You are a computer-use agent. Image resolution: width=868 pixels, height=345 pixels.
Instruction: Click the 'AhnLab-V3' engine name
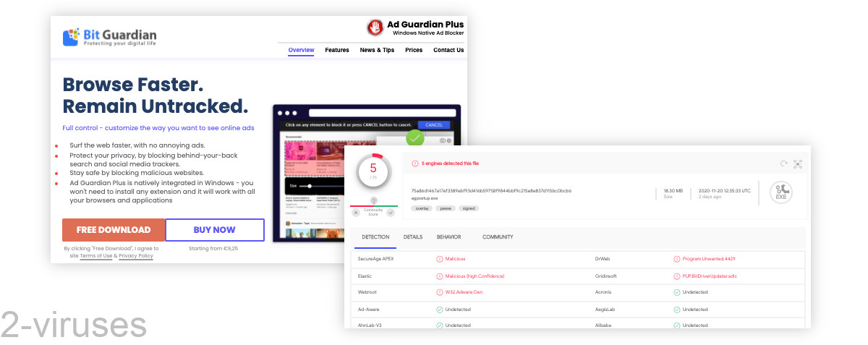pos(370,325)
